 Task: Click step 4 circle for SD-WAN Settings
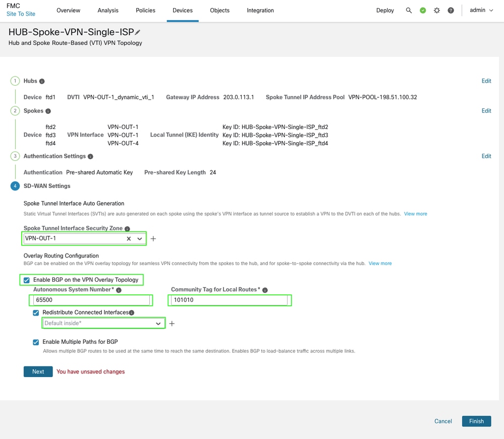pos(15,186)
